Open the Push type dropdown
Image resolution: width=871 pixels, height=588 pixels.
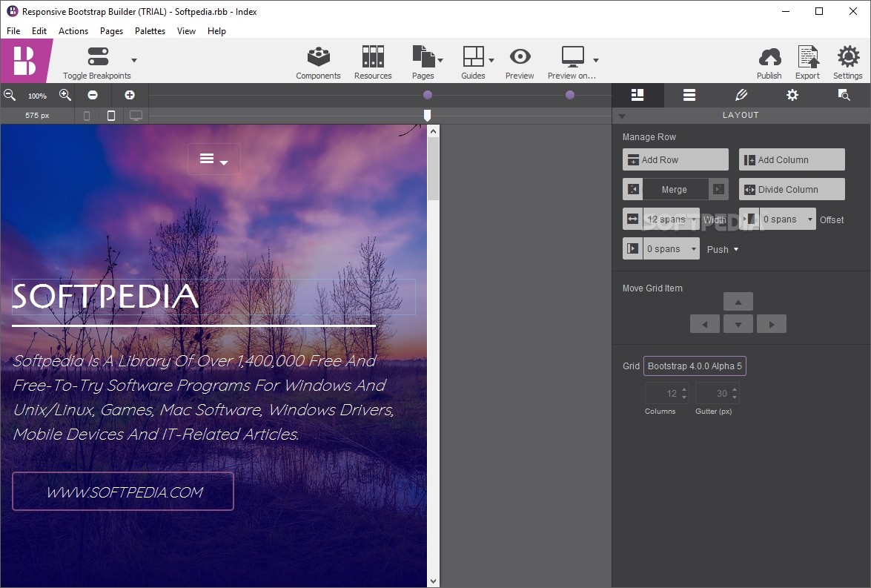723,250
